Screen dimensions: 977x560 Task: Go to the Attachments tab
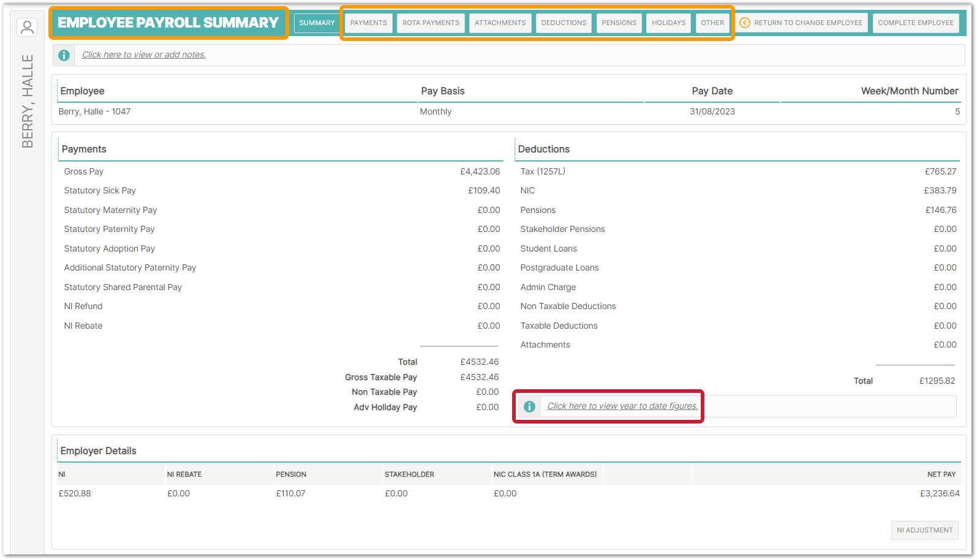500,23
